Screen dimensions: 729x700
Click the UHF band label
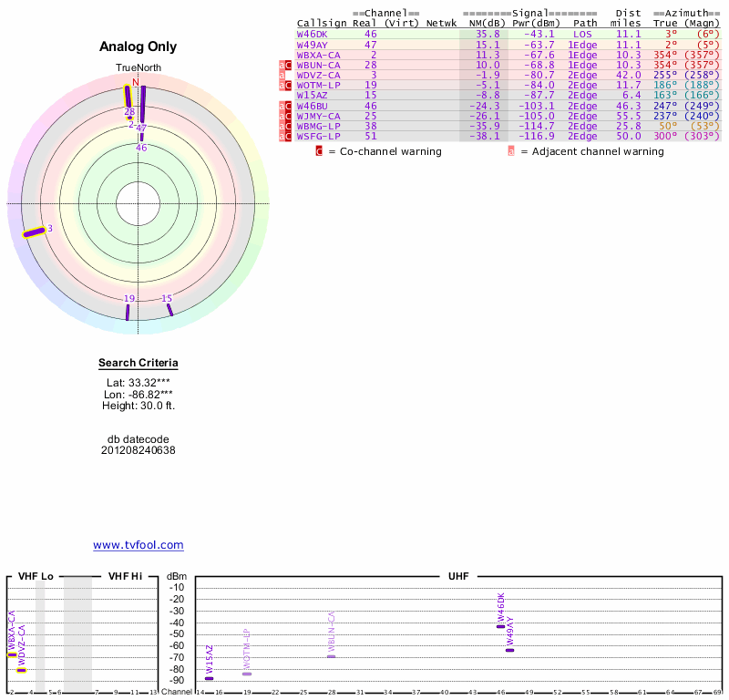[x=458, y=576]
